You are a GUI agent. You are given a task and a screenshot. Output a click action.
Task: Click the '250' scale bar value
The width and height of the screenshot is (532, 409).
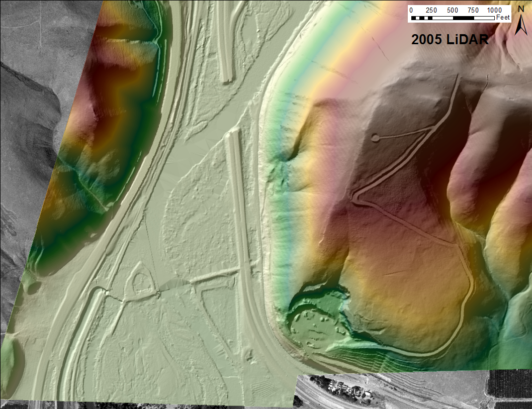[x=431, y=10]
